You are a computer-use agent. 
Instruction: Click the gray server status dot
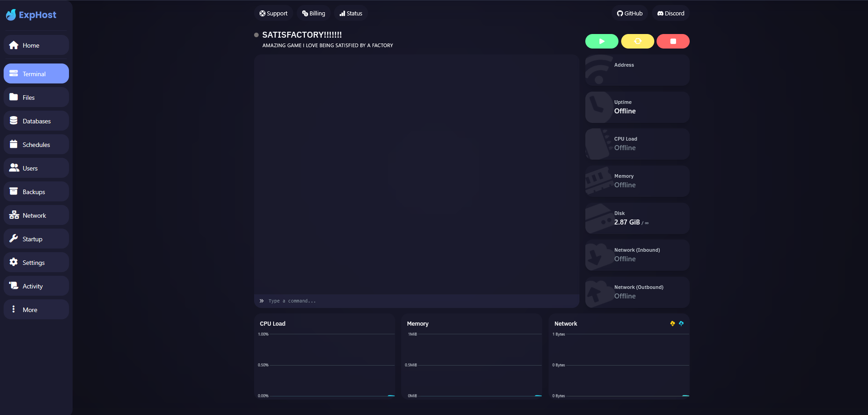(x=256, y=35)
